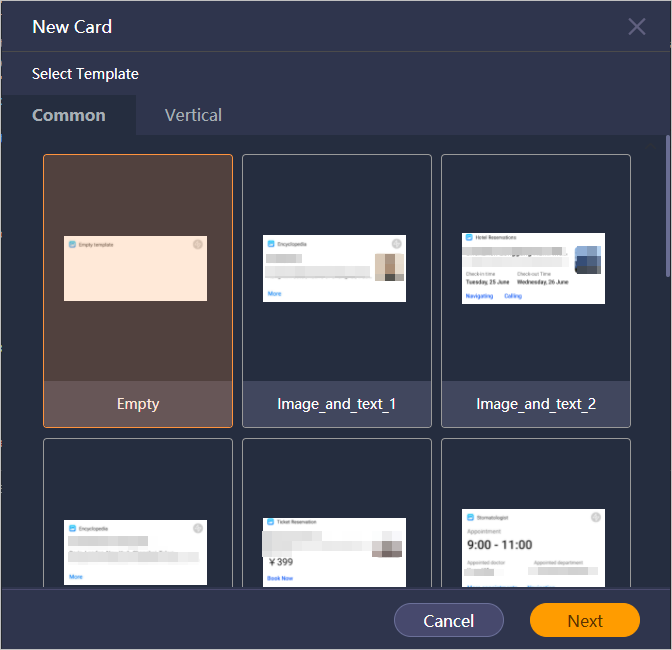Screen dimensions: 672x650
Task: Click the template list scrollbar
Action: point(667,206)
